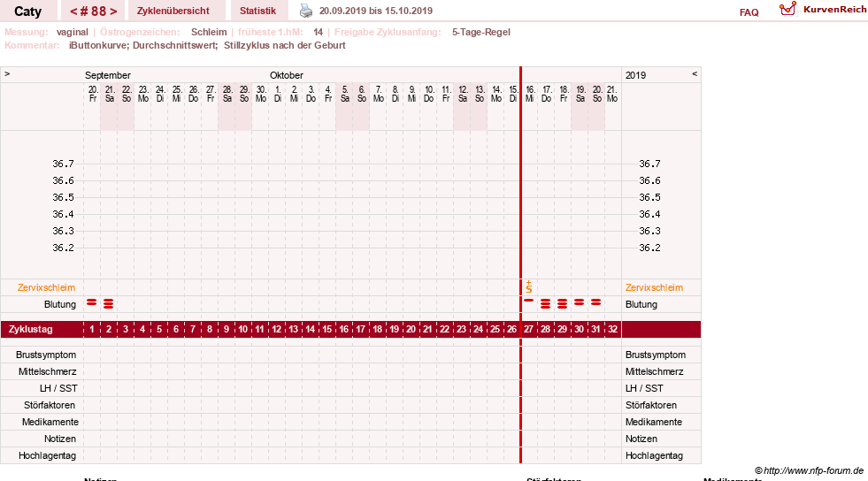
Task: Open the KurvenReich crown logo
Action: [787, 9]
